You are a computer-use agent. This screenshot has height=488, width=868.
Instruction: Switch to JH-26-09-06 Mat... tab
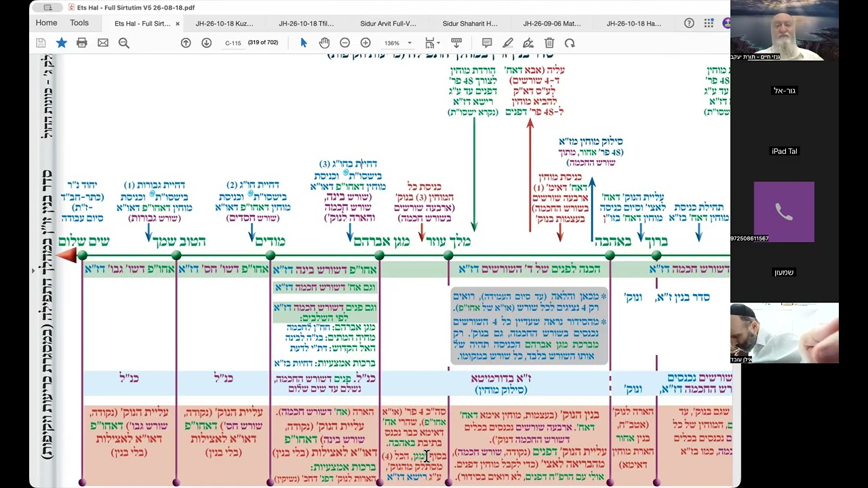tap(552, 24)
